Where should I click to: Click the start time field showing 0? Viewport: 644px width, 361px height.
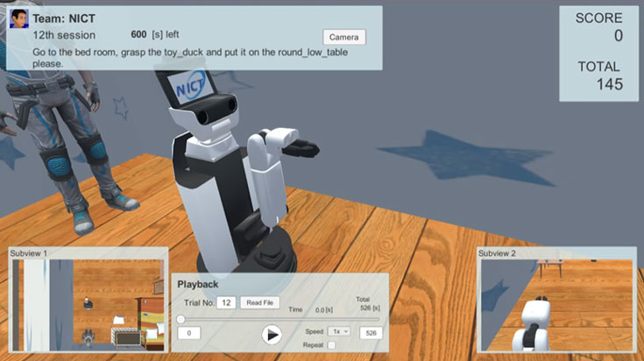pos(189,333)
